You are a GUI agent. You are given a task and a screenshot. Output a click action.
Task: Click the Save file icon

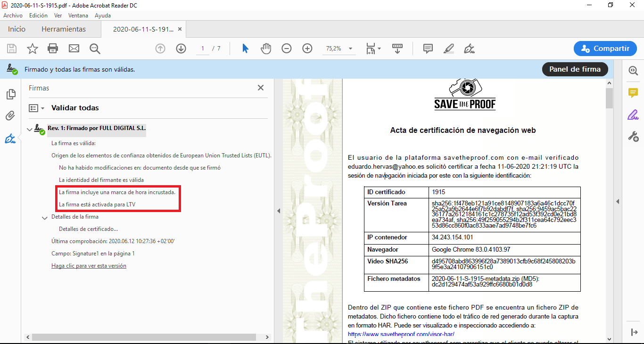[12, 49]
